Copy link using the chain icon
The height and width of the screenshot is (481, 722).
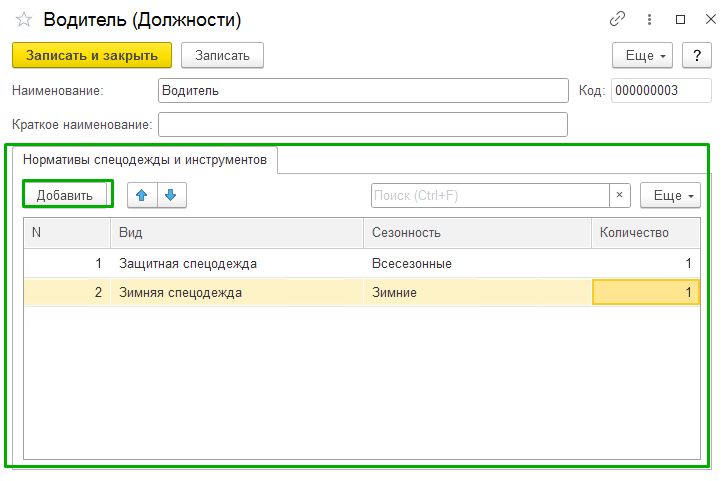click(x=617, y=19)
